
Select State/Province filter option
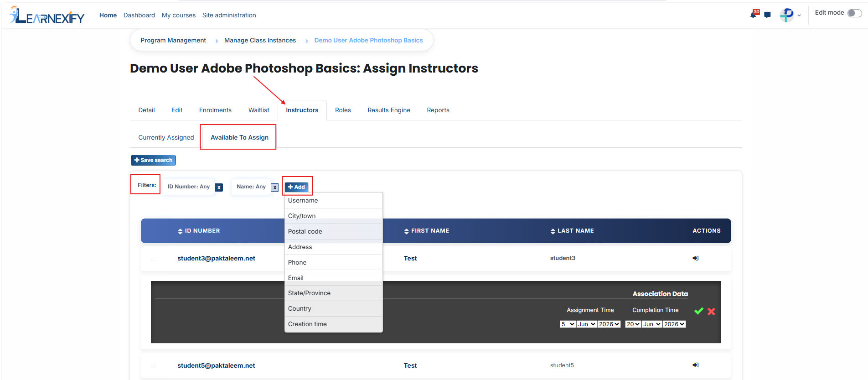click(334, 293)
